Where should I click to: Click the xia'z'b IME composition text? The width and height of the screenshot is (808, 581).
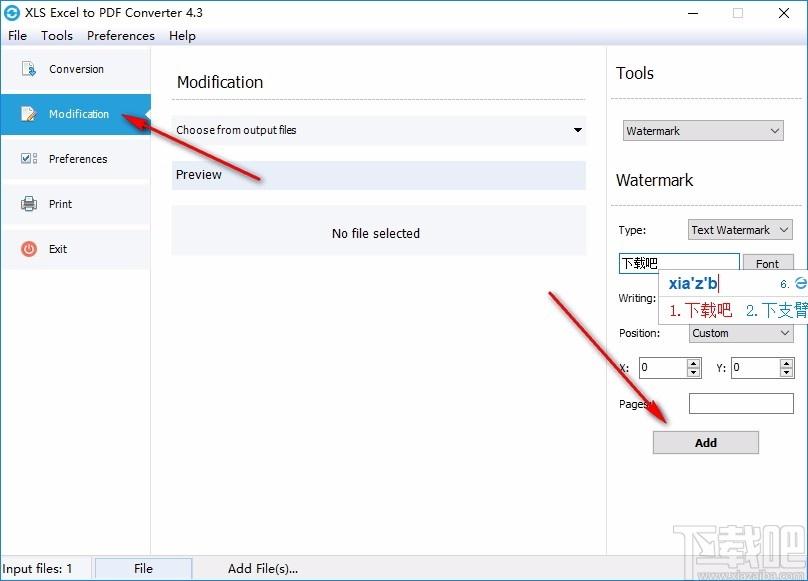tap(693, 283)
